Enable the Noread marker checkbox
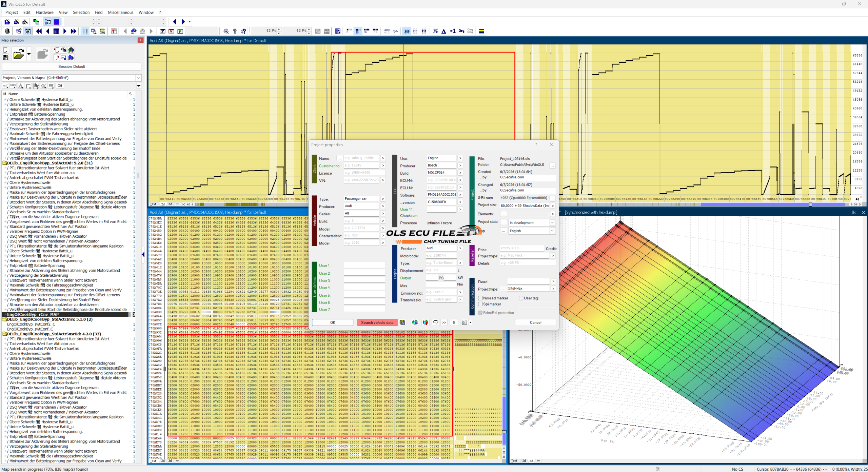 click(480, 298)
